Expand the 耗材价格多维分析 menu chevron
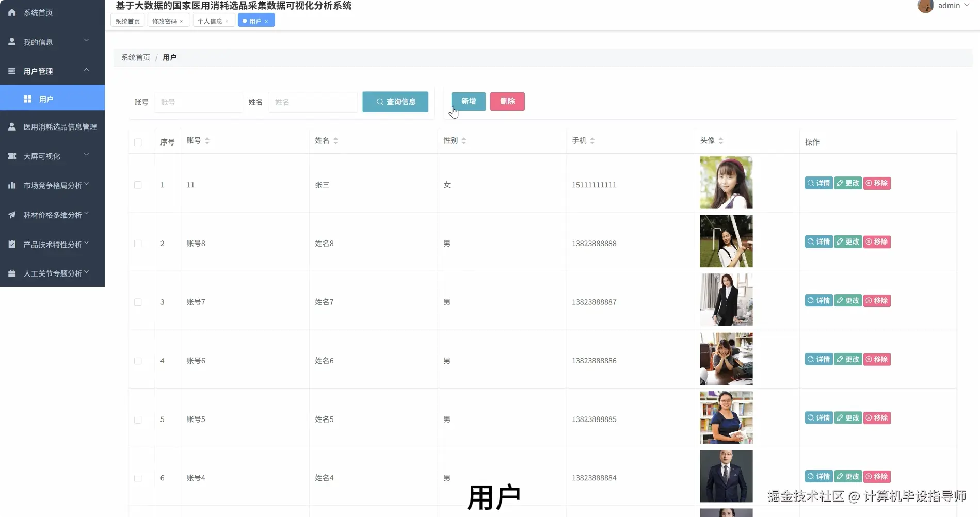 (87, 213)
